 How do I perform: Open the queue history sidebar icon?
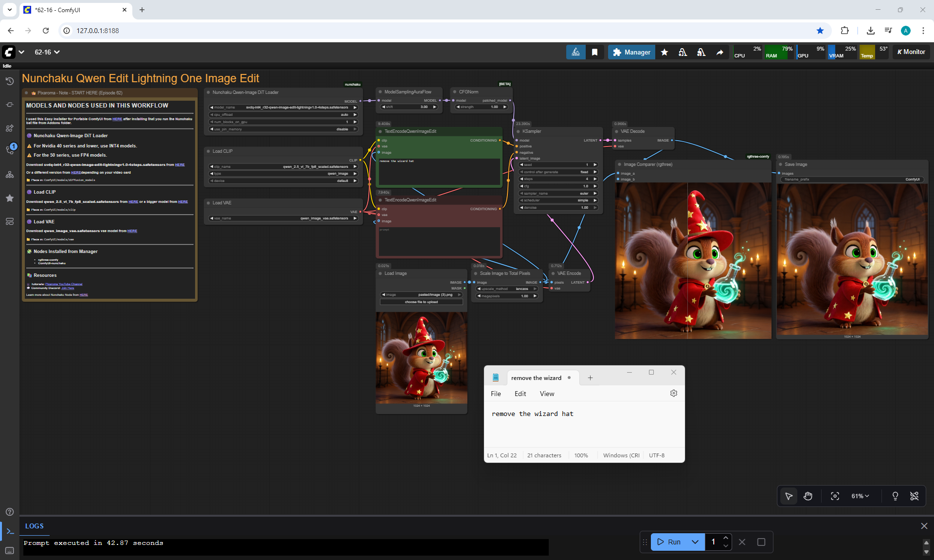[x=9, y=81]
